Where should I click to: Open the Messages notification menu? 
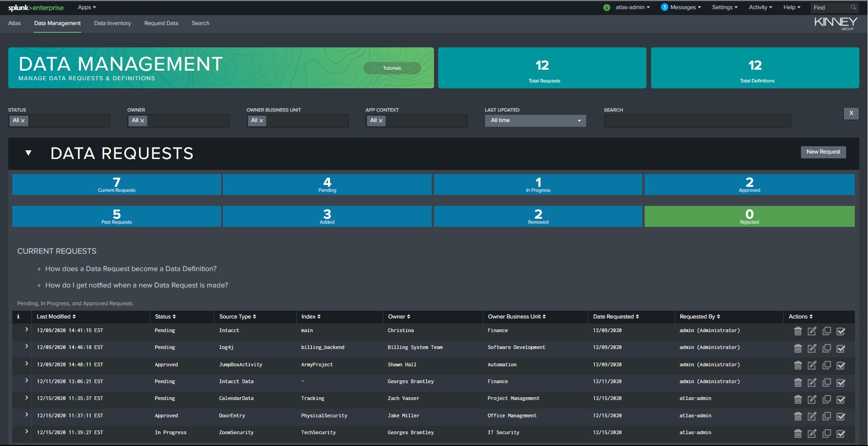(680, 7)
